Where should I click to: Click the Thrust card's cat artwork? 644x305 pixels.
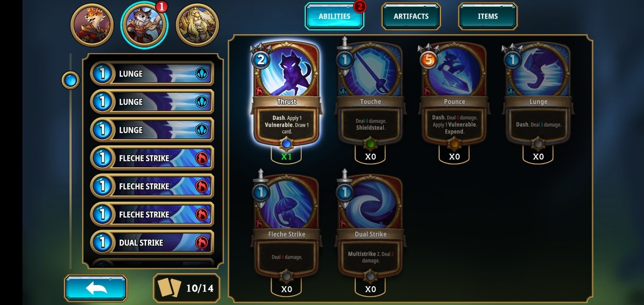[287, 70]
